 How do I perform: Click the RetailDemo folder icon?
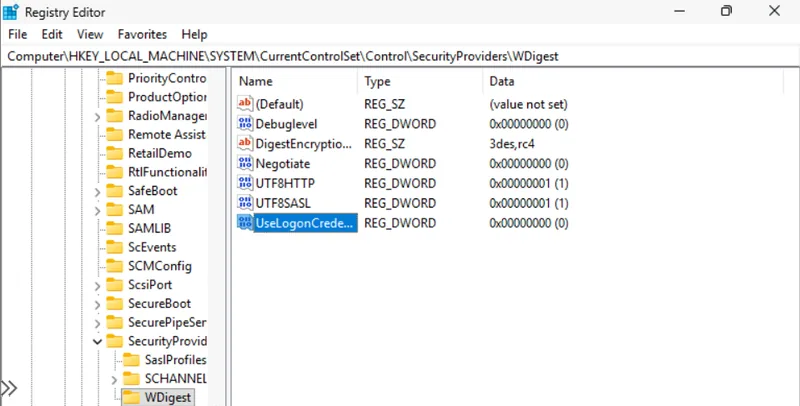pyautogui.click(x=115, y=154)
